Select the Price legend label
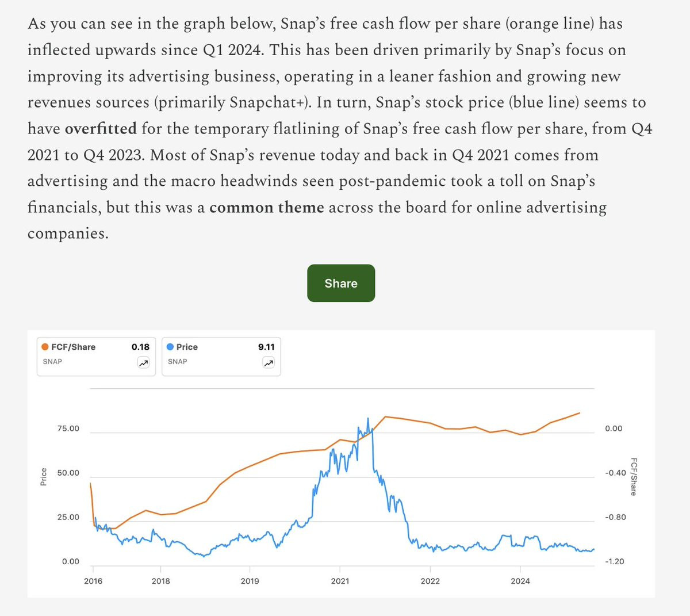The height and width of the screenshot is (616, 690). click(x=187, y=347)
